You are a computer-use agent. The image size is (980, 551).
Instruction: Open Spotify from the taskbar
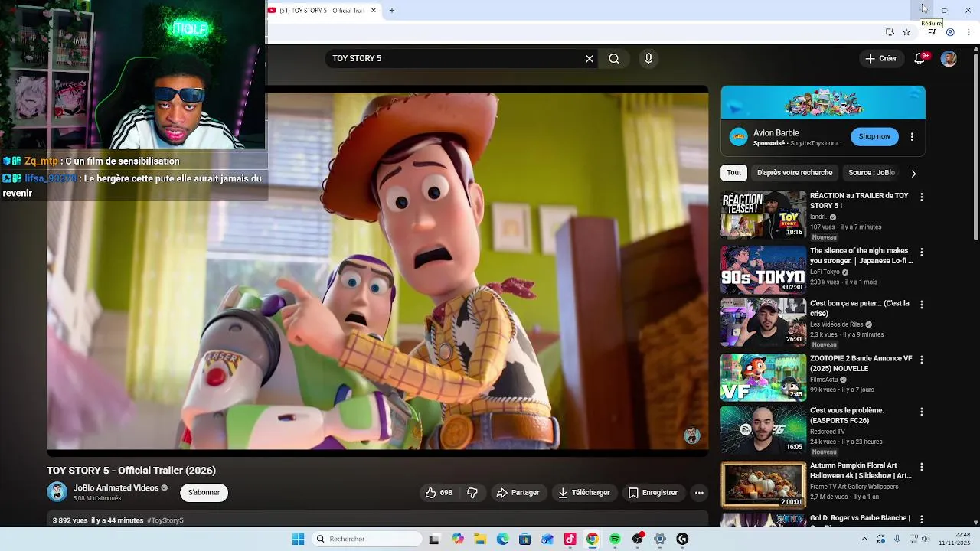click(615, 540)
